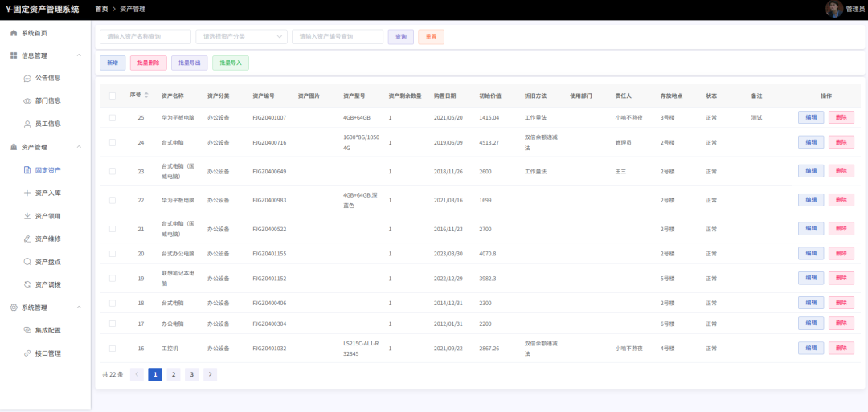Screen dimensions: 868x412
Task: Click the administrator avatar picture
Action: (834, 9)
